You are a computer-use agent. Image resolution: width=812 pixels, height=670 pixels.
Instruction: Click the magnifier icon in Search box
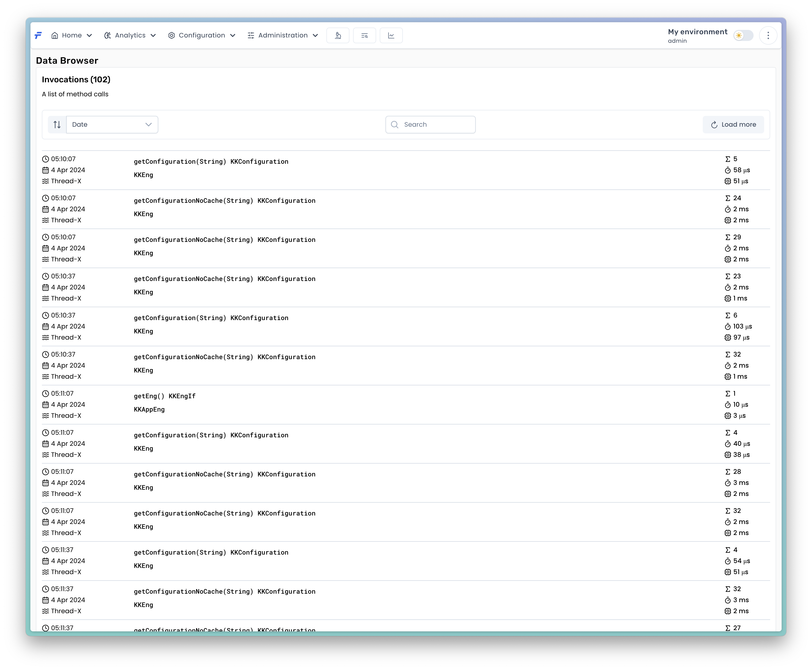pyautogui.click(x=394, y=125)
